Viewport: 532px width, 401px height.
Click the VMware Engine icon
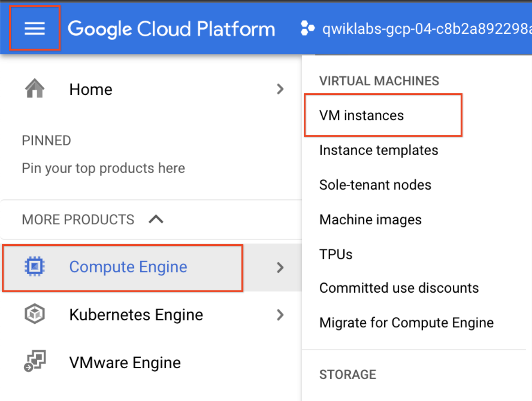[35, 361]
